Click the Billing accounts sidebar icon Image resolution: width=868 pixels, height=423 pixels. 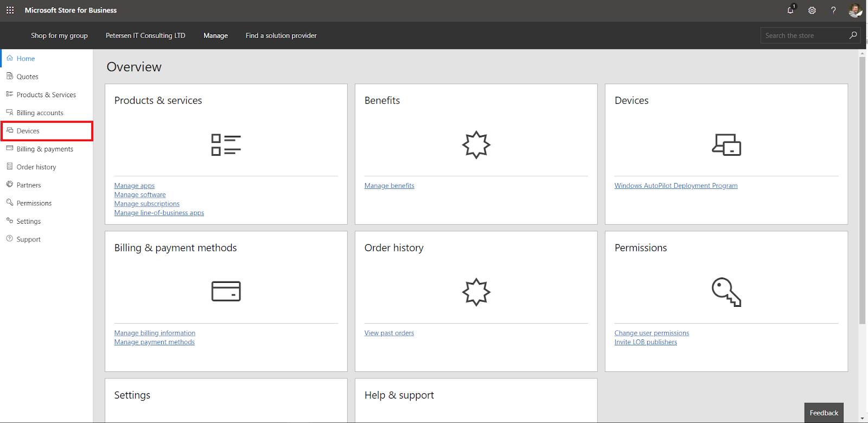(10, 112)
